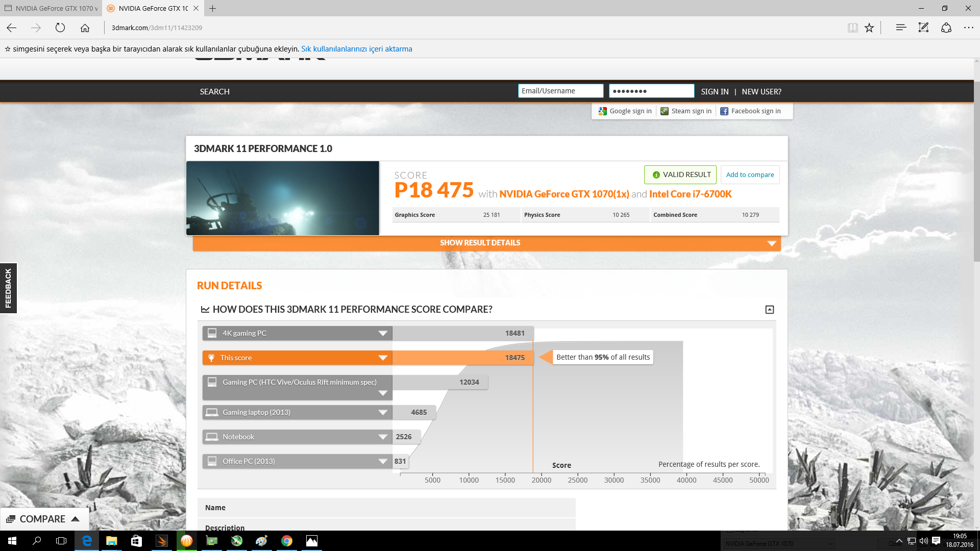Open Intel Core i7-6700K link

(690, 194)
